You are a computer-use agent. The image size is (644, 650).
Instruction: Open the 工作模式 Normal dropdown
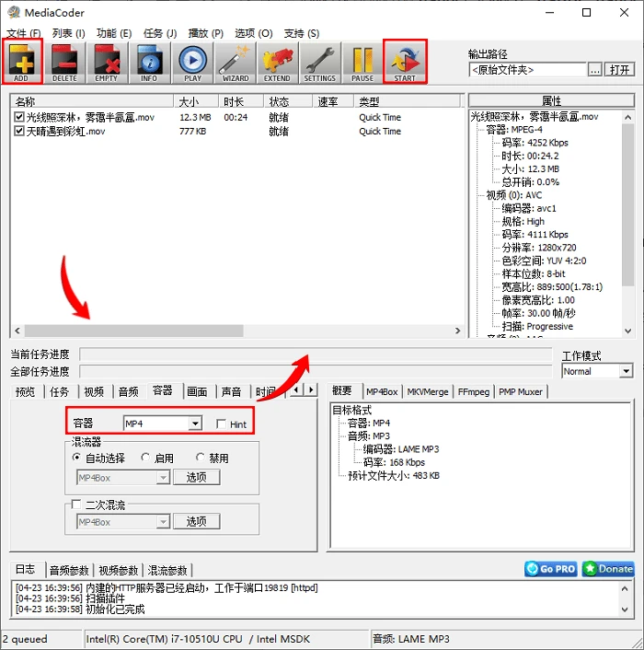point(627,371)
